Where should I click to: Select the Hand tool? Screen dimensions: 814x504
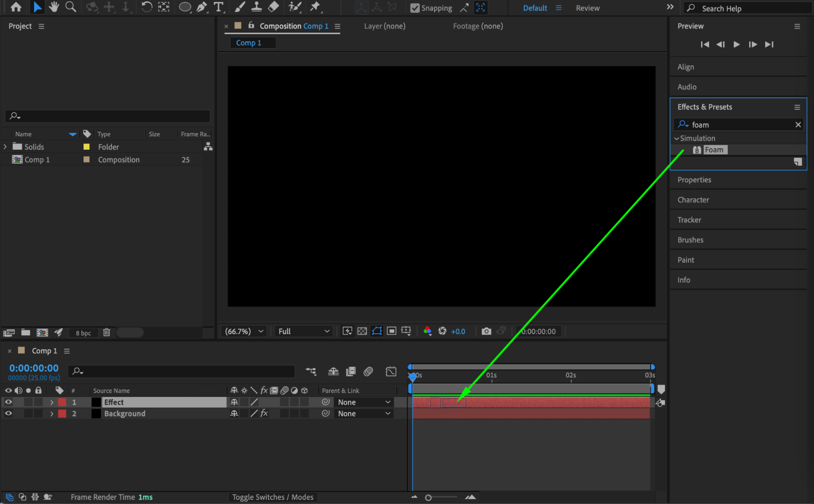pyautogui.click(x=53, y=7)
